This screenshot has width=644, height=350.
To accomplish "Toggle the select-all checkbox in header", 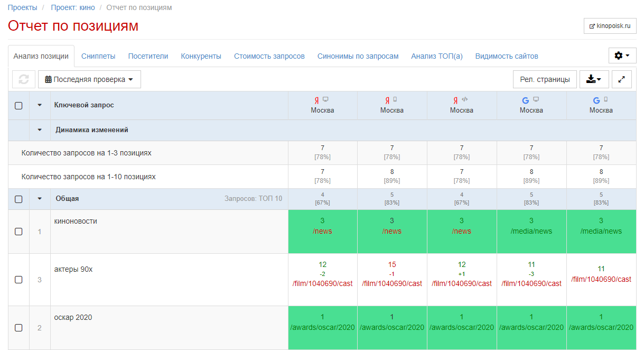I will (x=18, y=106).
